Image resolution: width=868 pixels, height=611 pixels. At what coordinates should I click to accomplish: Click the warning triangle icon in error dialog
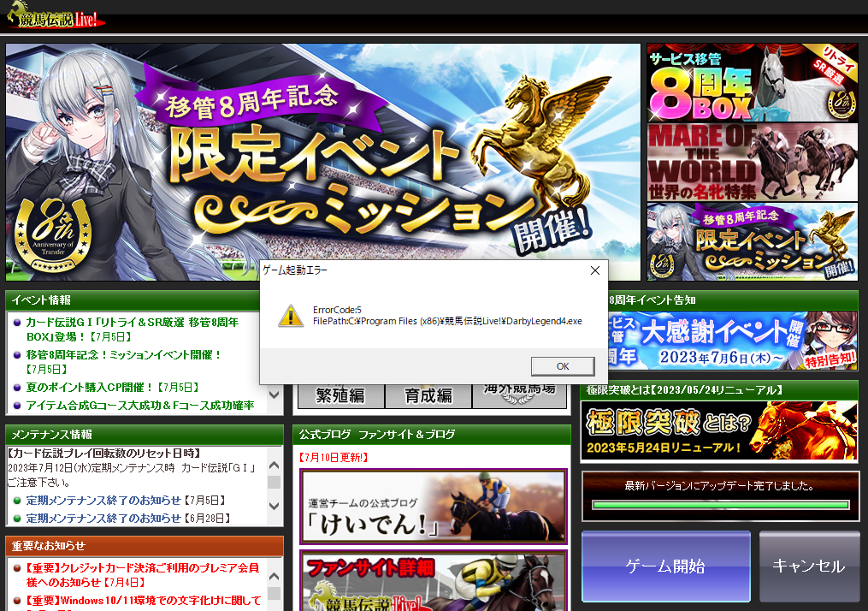tap(291, 317)
